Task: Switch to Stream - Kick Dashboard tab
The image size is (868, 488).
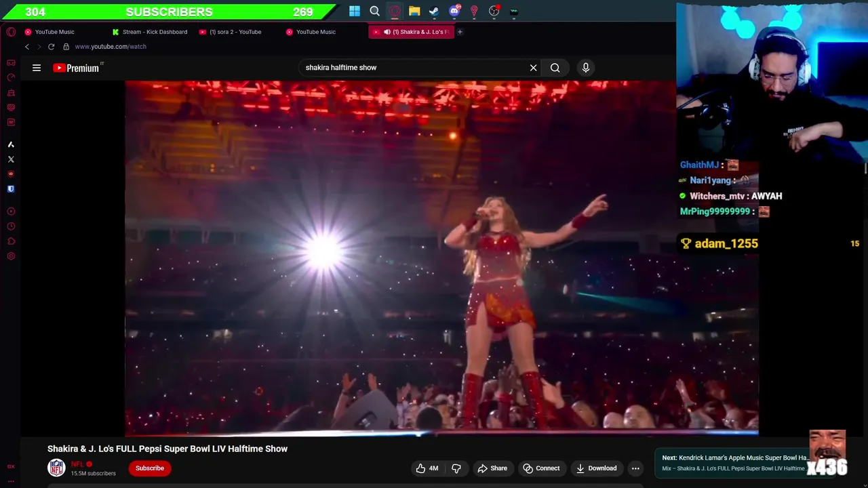Action: tap(155, 32)
